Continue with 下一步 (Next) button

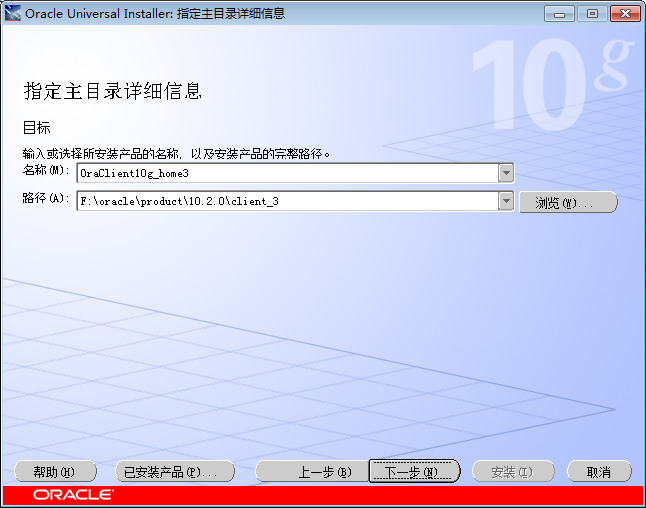tap(414, 471)
